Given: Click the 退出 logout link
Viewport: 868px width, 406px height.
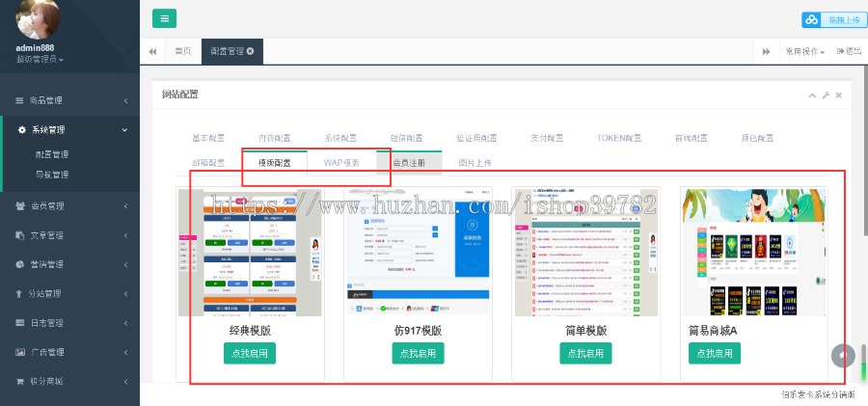Looking at the screenshot, I should point(849,51).
